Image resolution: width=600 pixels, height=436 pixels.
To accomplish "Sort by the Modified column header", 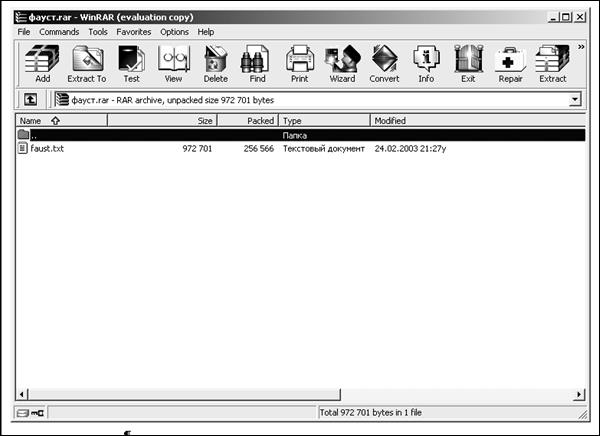I will pyautogui.click(x=478, y=121).
